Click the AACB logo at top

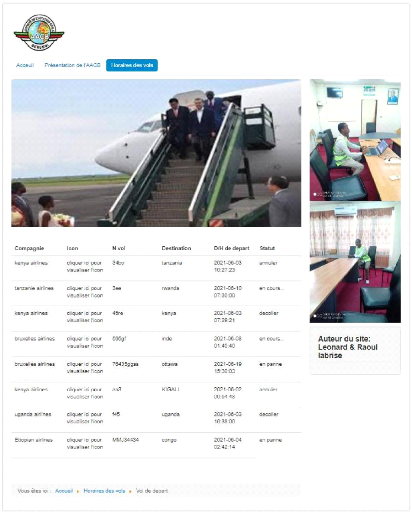tap(39, 33)
